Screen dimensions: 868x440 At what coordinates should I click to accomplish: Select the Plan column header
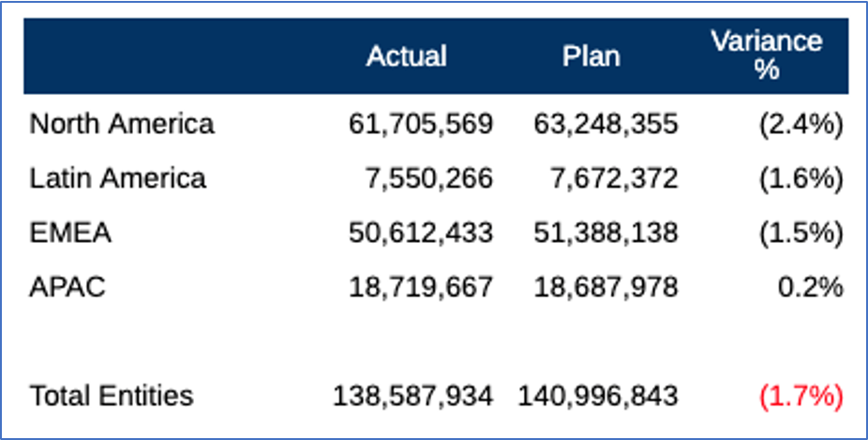tap(591, 56)
